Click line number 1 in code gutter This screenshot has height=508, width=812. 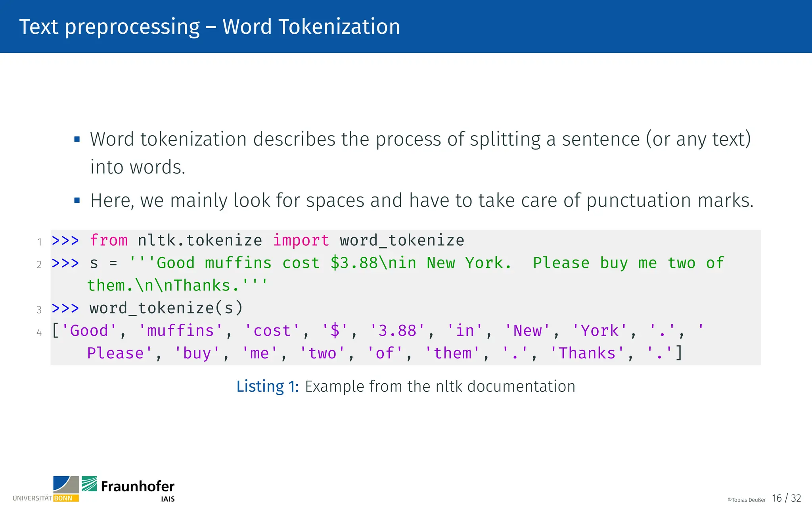click(x=39, y=242)
